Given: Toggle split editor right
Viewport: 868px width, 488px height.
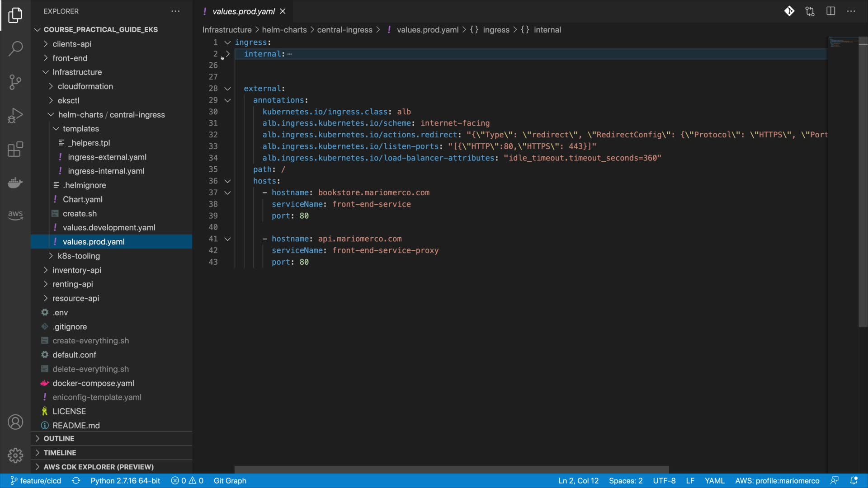Looking at the screenshot, I should [x=830, y=11].
